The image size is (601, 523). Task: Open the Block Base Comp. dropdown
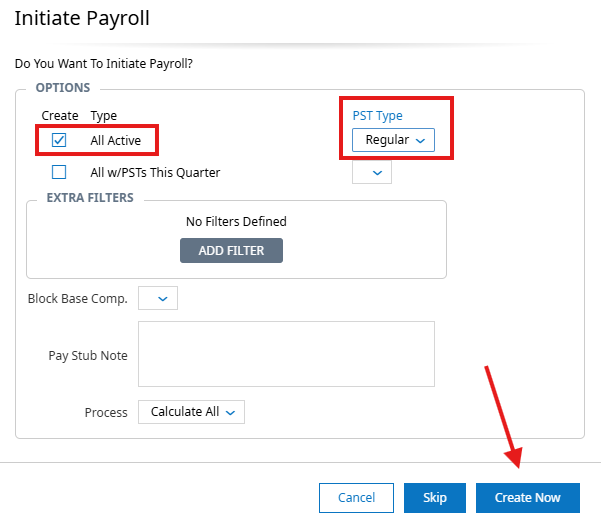157,298
